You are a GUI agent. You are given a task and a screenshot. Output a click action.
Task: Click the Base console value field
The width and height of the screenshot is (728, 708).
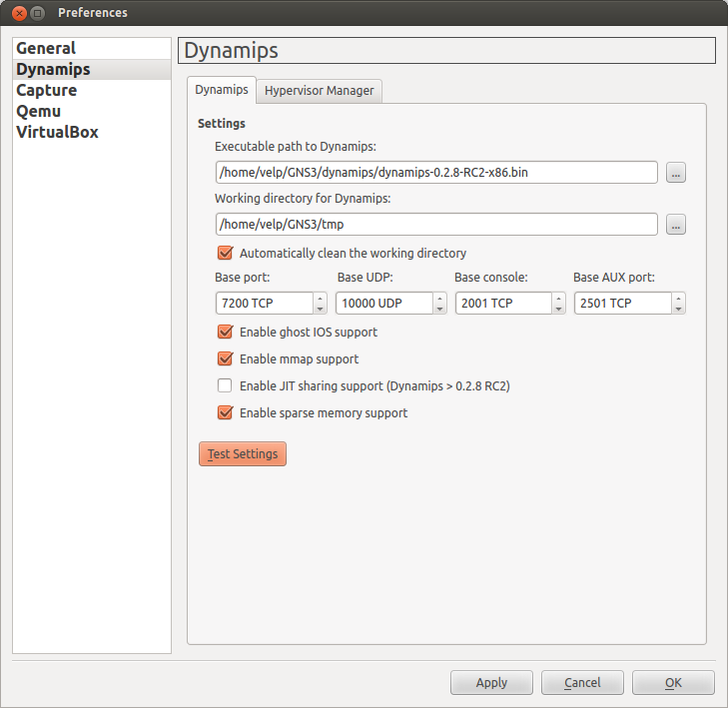(x=503, y=304)
